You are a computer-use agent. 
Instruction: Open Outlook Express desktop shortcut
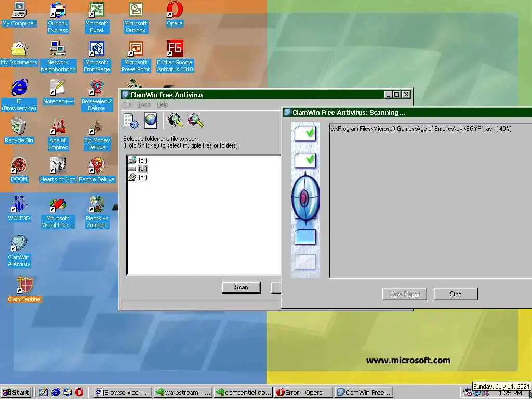click(x=58, y=18)
